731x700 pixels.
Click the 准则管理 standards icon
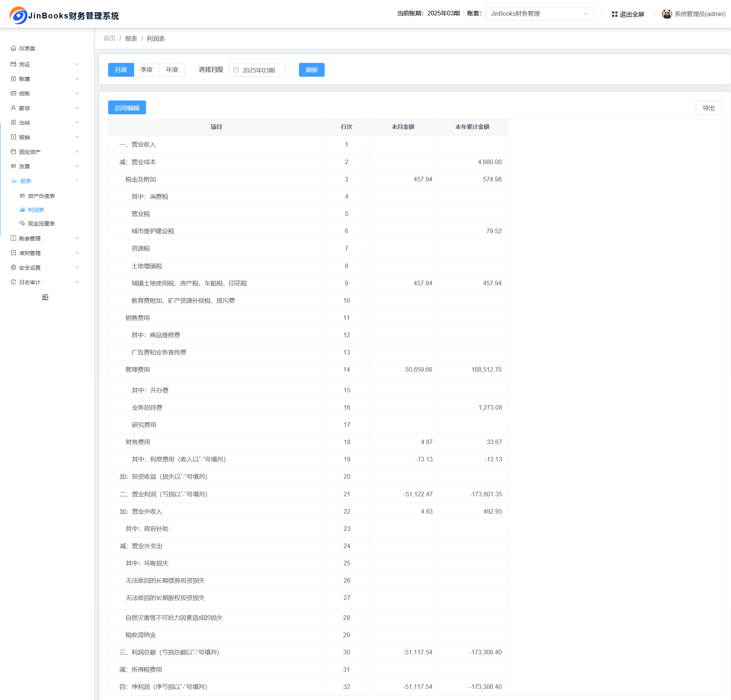tap(13, 253)
